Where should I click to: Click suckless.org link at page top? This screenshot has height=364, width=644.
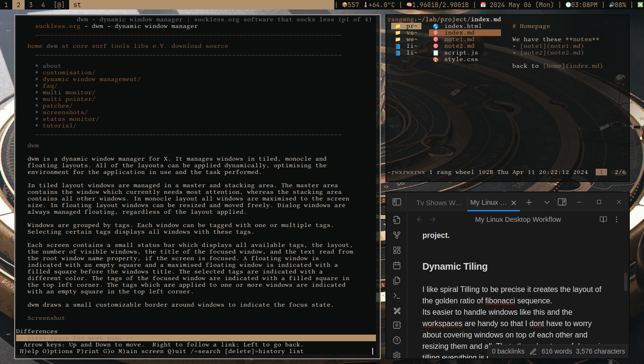coord(58,26)
